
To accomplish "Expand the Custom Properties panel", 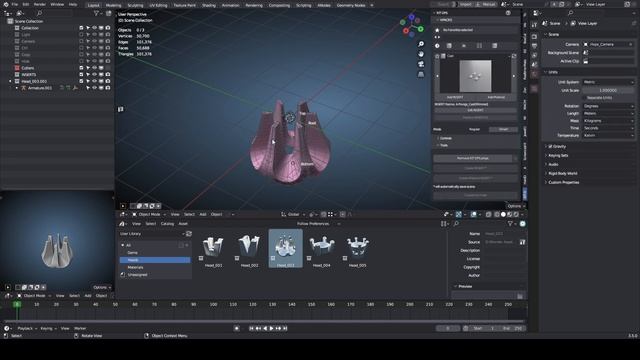I will [563, 182].
